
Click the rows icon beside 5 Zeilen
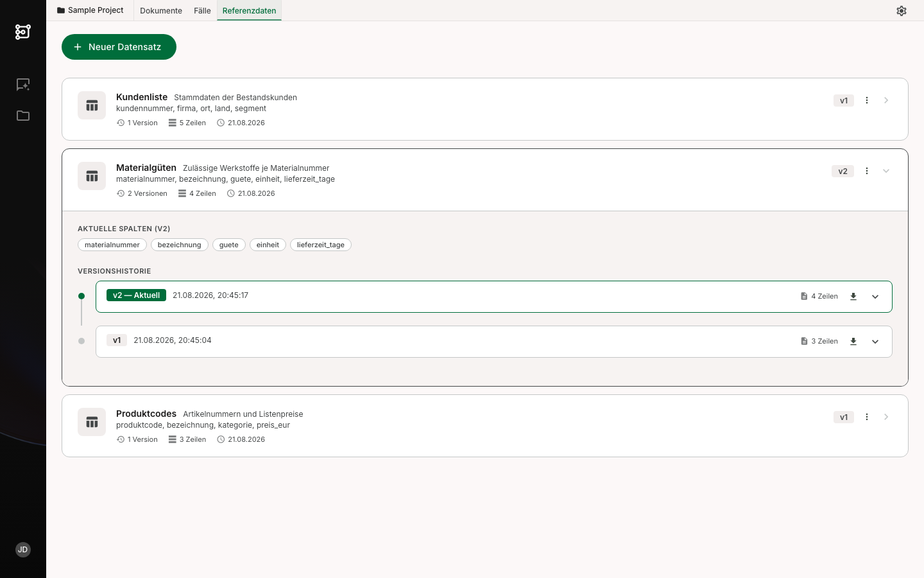point(173,123)
